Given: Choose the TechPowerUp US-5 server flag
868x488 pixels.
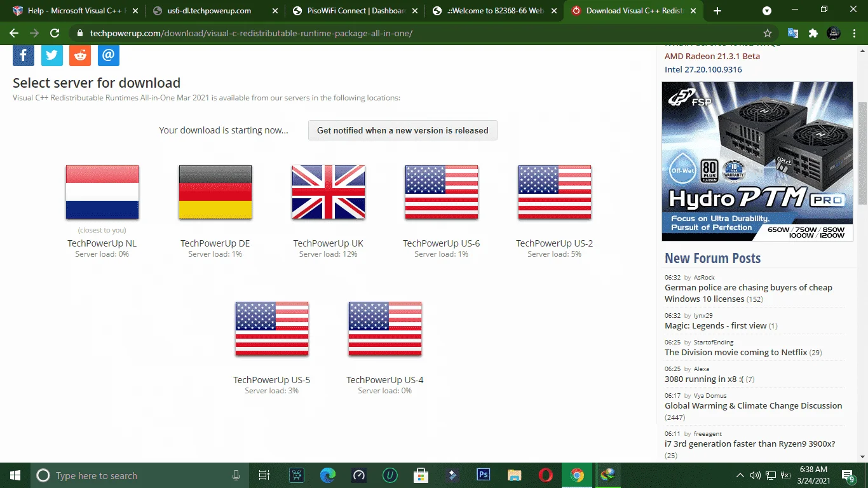Looking at the screenshot, I should point(272,329).
